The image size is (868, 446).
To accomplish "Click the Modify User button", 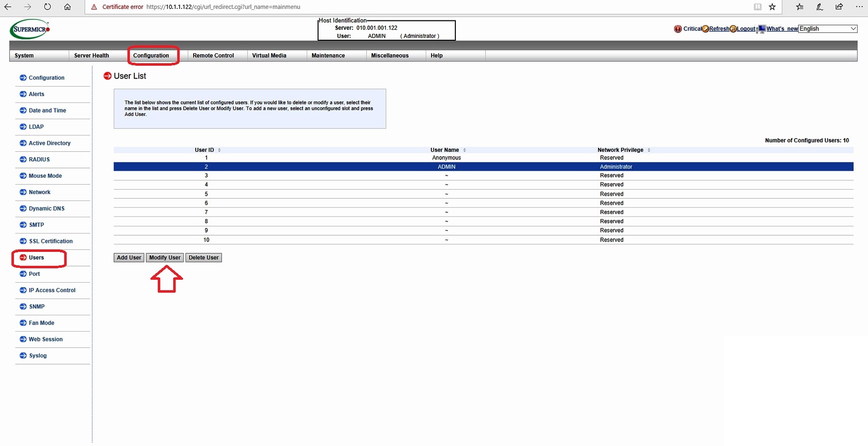I will (x=165, y=258).
